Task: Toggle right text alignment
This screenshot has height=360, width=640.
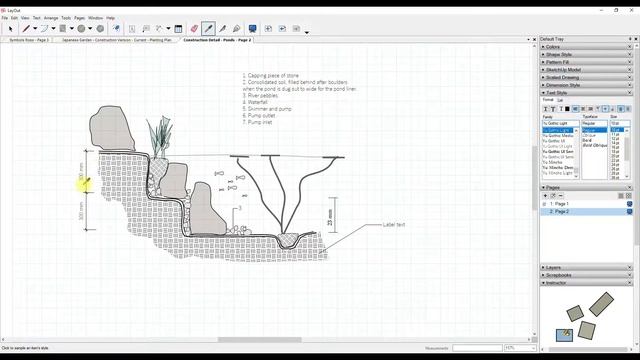Action: pyautogui.click(x=590, y=109)
